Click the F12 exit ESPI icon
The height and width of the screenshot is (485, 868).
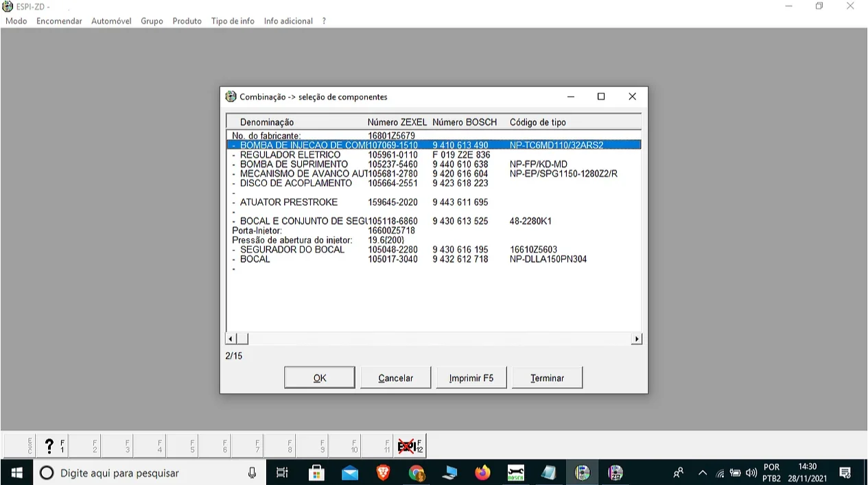click(x=410, y=446)
